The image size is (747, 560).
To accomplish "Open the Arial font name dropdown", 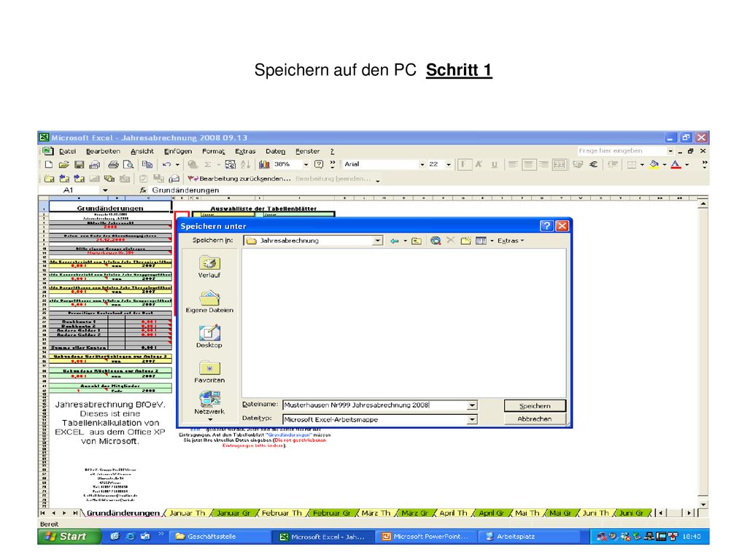I will click(x=422, y=164).
